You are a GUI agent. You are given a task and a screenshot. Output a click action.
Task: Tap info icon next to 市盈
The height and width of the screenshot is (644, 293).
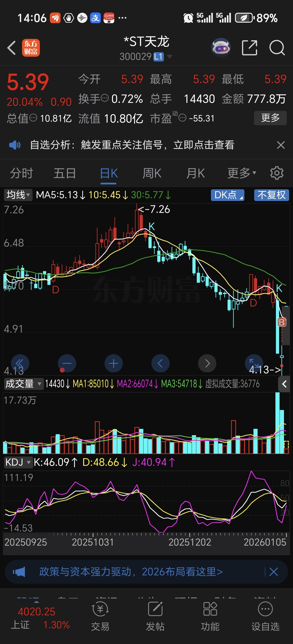point(182,117)
